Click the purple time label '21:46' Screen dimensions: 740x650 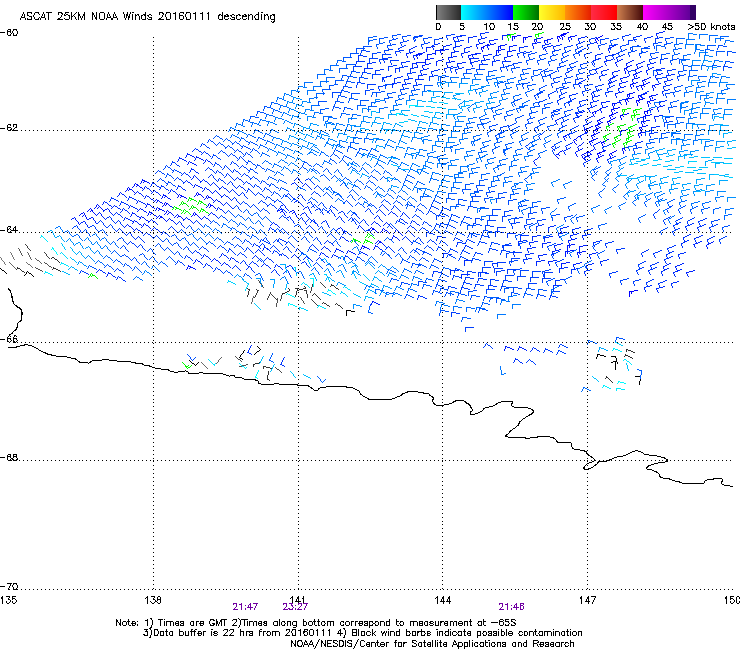tap(511, 607)
